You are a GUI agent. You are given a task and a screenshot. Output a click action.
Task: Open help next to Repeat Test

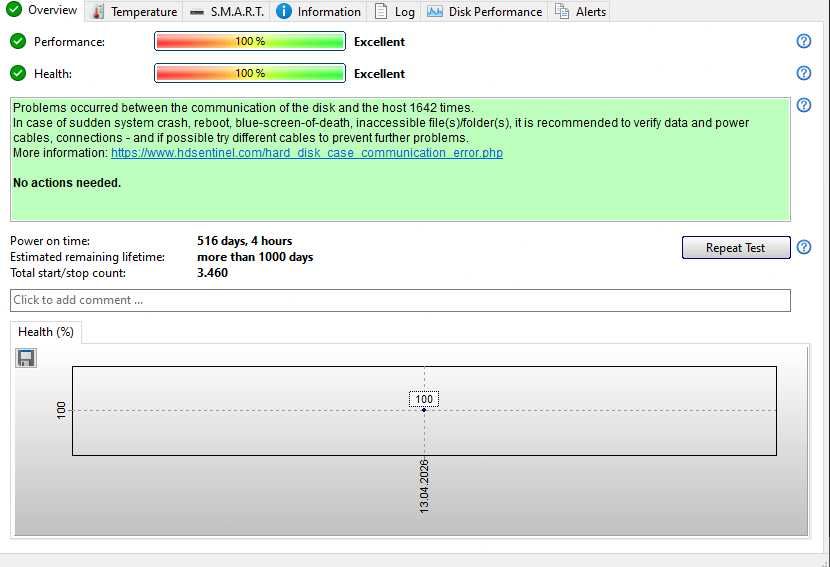coord(804,247)
